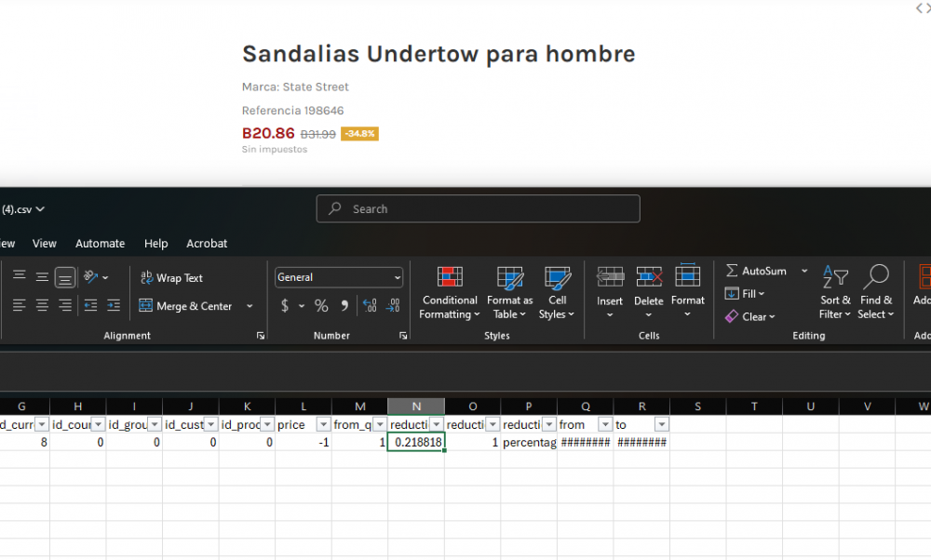Decrease decimal places
931x560 pixels.
(393, 305)
